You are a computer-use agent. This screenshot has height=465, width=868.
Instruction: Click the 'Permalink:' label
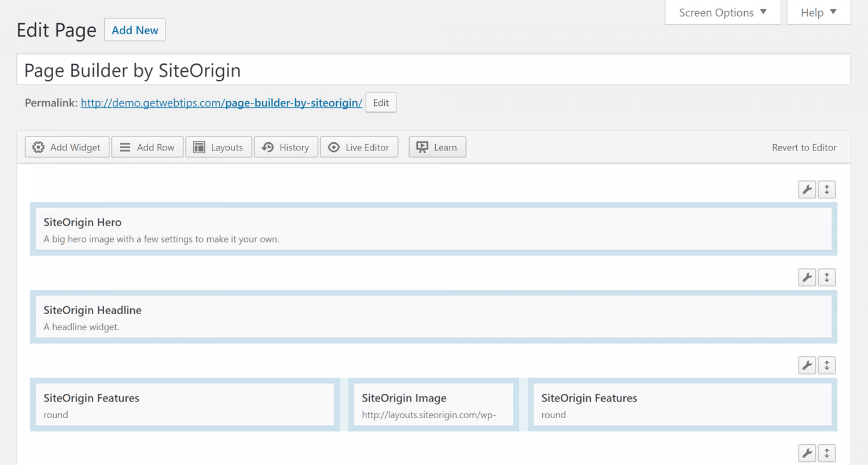tap(51, 103)
